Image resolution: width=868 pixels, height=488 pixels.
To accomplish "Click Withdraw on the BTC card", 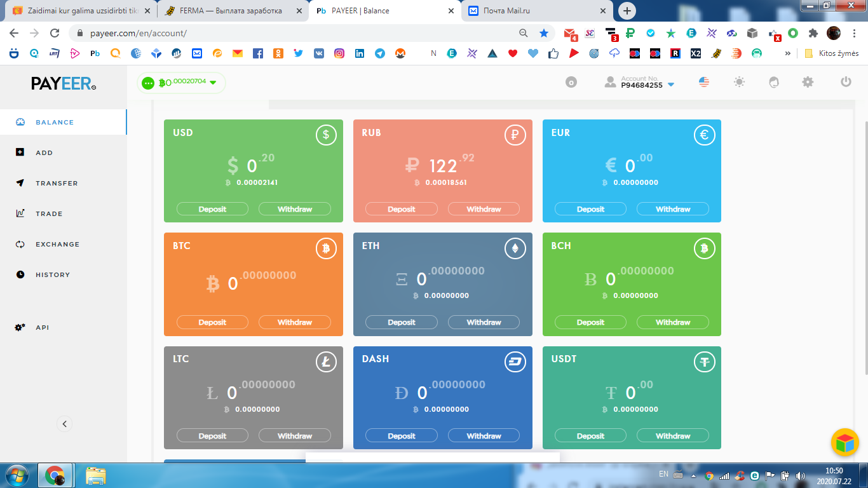I will 295,322.
